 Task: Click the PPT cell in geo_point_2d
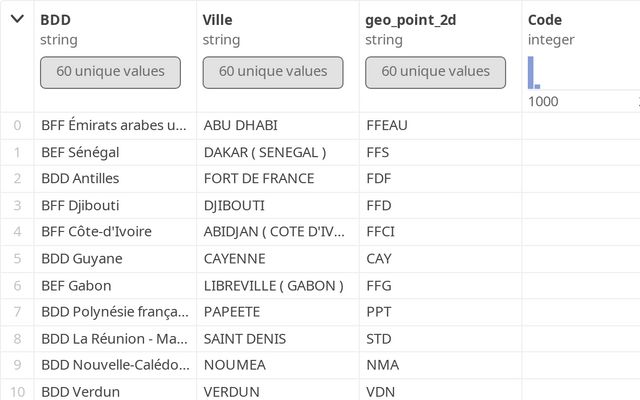tap(440, 312)
